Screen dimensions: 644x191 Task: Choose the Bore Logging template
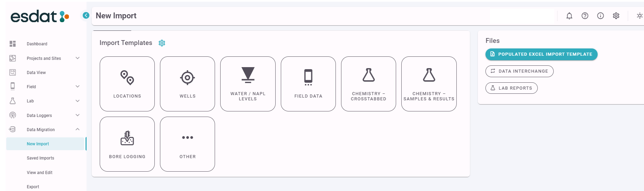click(127, 144)
